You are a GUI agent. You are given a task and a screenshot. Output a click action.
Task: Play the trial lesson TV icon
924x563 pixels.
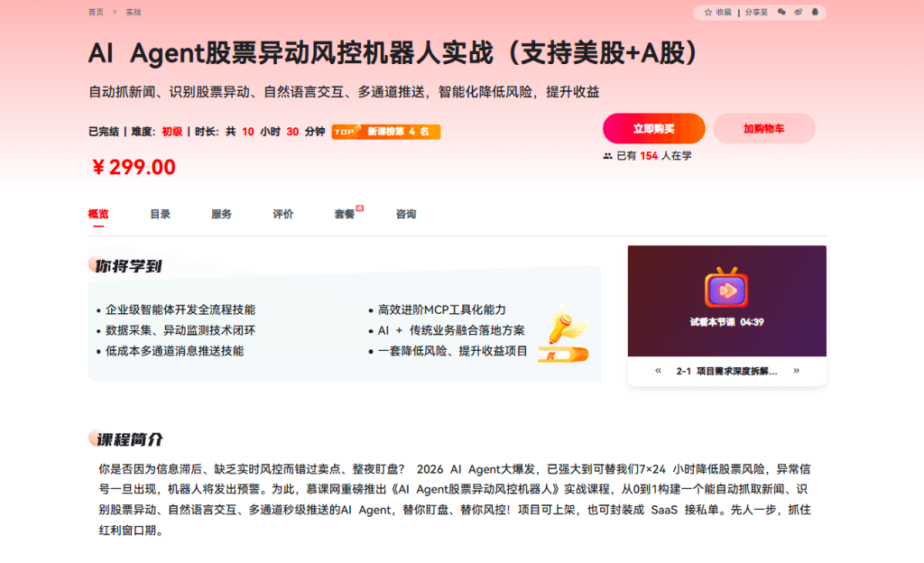726,289
